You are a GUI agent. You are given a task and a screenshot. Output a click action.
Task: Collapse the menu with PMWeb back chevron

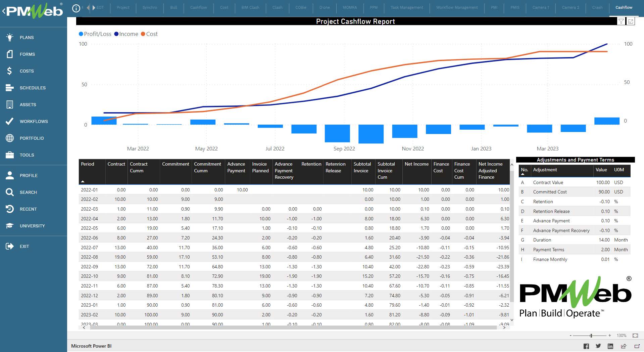coord(4,11)
